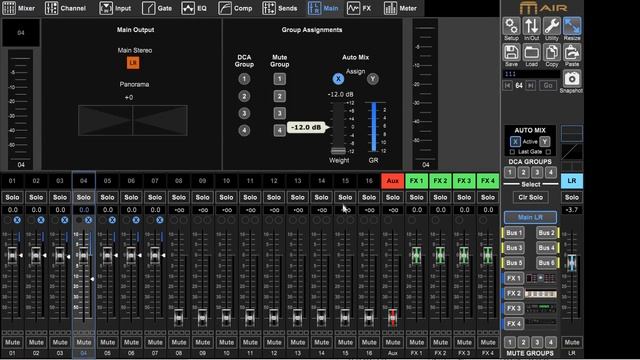Open the FX tab

coord(359,8)
